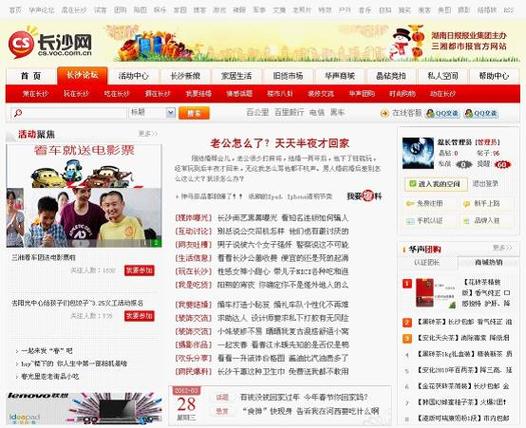The image size is (526, 428).
Task: Click the magnifier icon in the search box
Action: pos(18,113)
